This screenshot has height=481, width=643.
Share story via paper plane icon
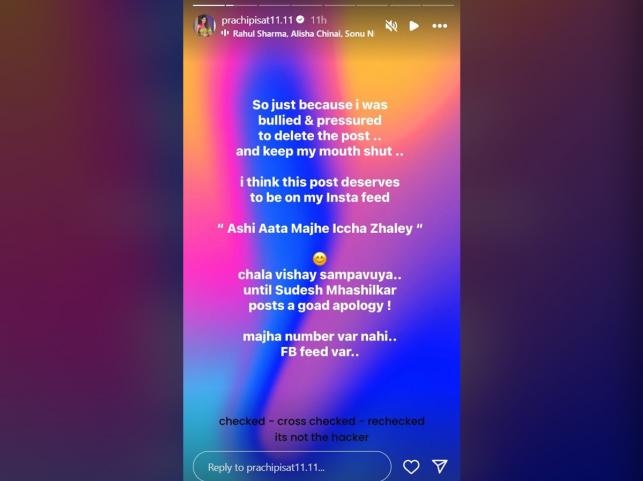[x=440, y=466]
